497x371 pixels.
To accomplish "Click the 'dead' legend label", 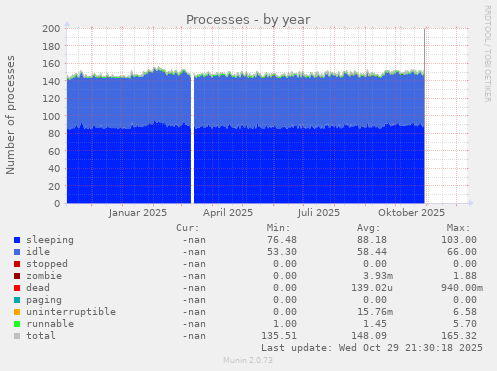I will click(38, 288).
